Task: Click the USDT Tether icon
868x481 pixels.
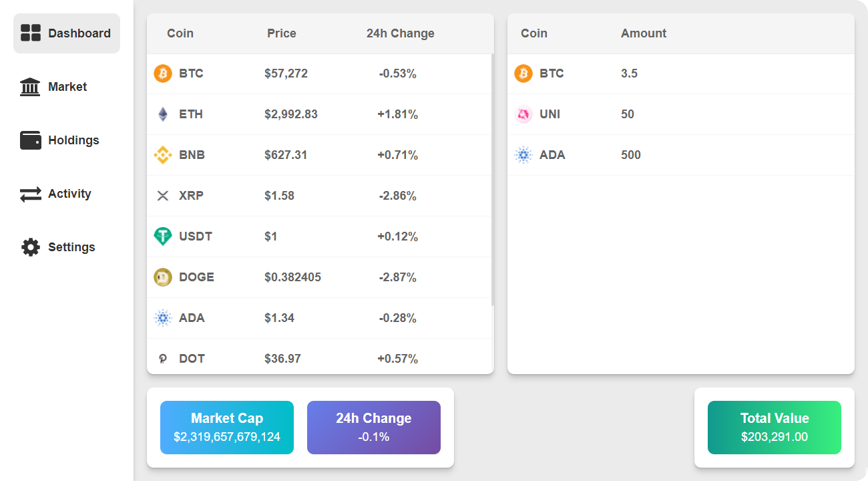Action: coord(163,236)
